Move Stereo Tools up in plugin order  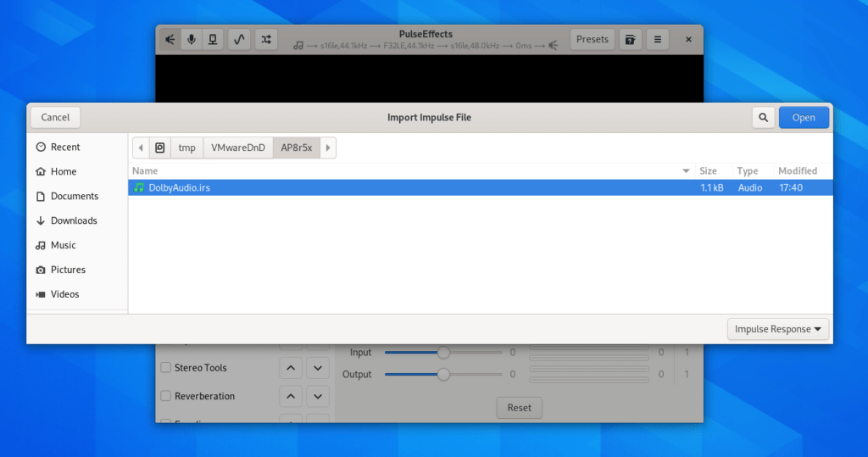click(x=291, y=368)
